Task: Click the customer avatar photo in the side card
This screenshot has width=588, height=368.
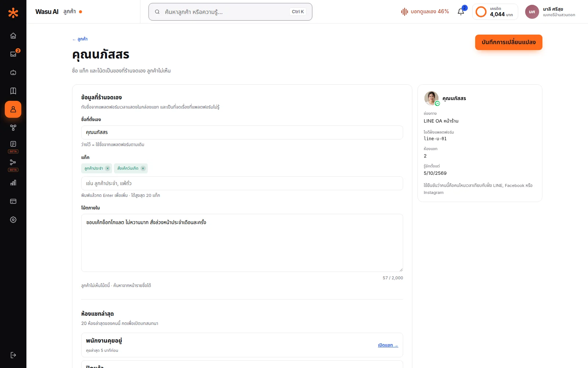Action: point(431,98)
